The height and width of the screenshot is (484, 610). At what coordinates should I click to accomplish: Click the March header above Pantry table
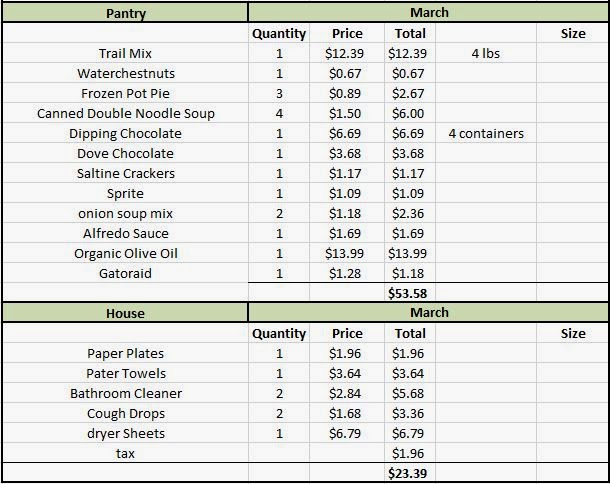tap(429, 12)
